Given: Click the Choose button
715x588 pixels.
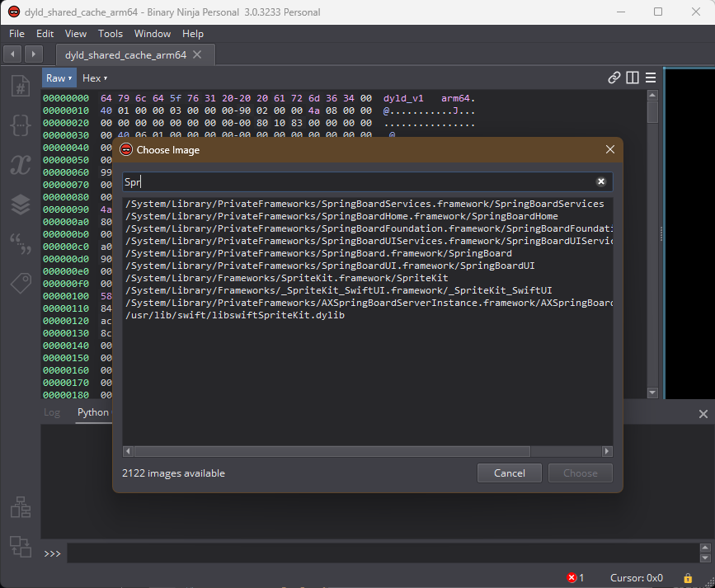Looking at the screenshot, I should [580, 473].
